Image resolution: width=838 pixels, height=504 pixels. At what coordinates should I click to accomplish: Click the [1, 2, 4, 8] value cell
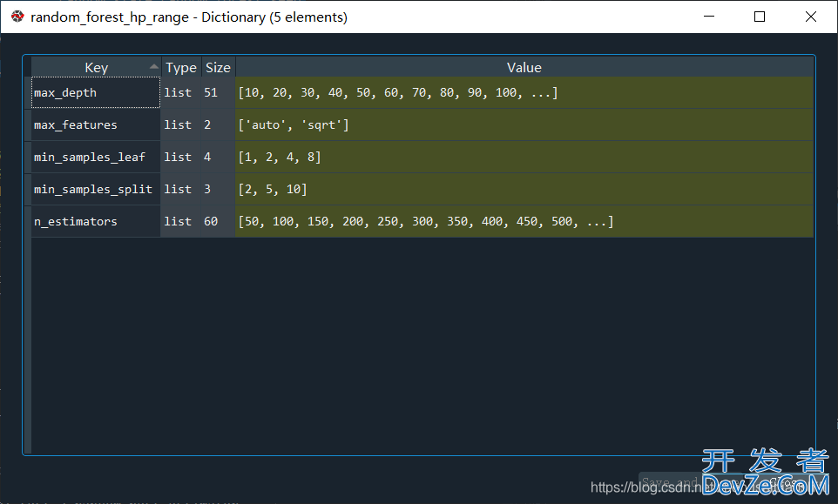pos(524,157)
